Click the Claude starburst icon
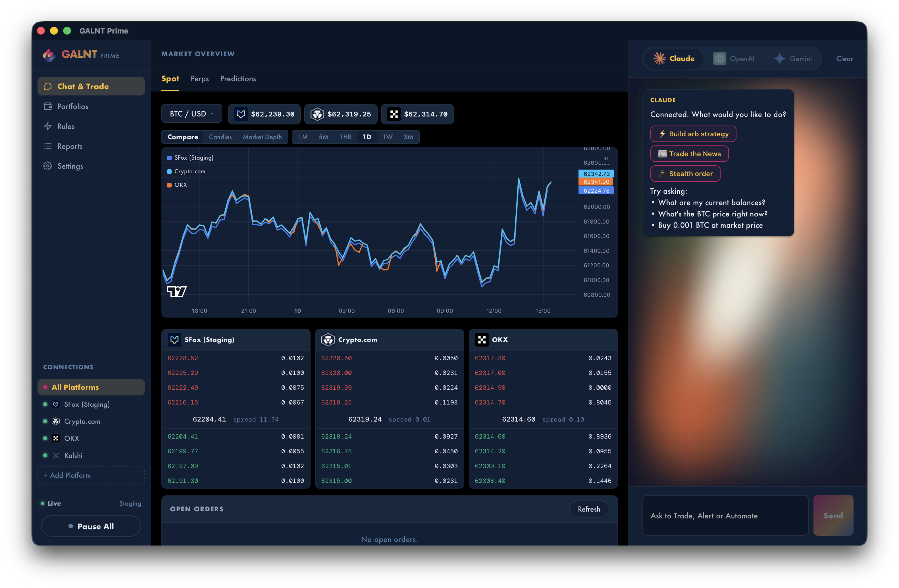 pos(659,59)
